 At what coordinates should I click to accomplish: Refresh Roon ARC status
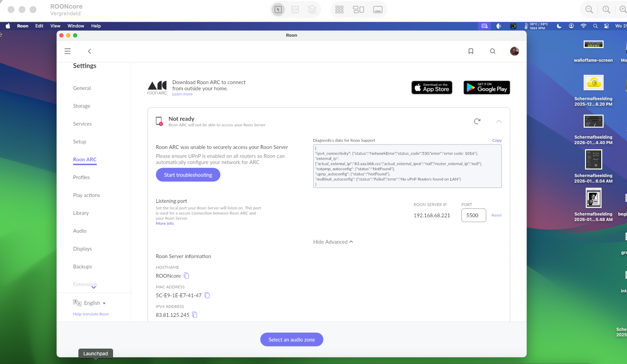point(477,121)
